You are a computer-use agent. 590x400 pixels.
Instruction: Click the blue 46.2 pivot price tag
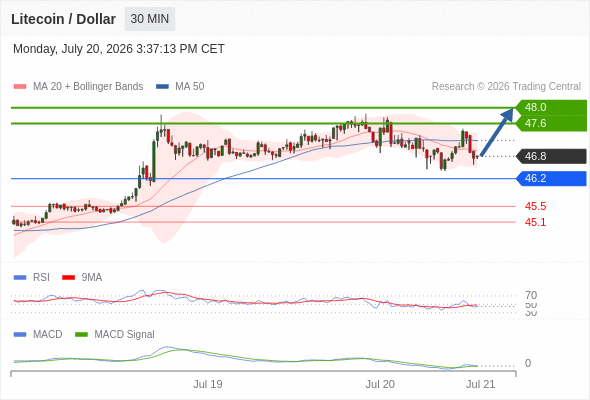[551, 178]
